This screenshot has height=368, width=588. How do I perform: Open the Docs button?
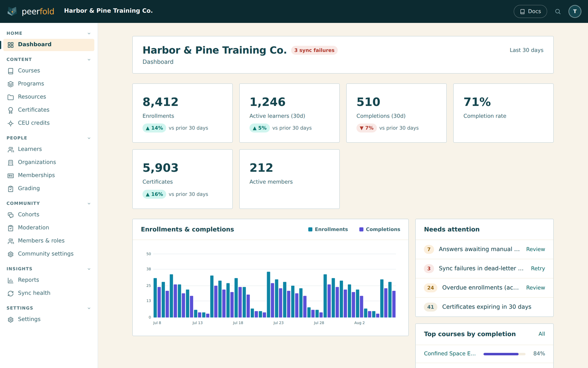click(x=530, y=11)
